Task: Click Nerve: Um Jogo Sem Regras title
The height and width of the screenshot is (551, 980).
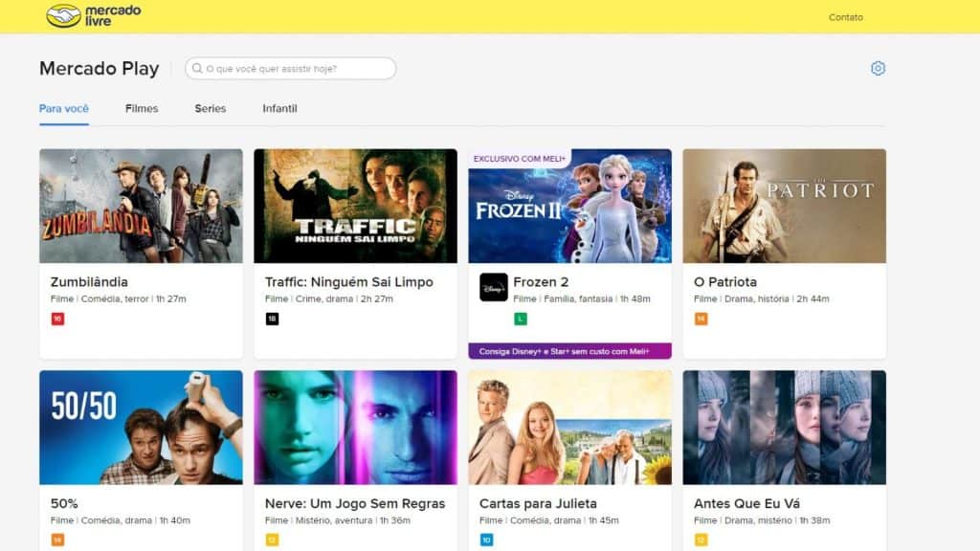Action: [x=355, y=503]
